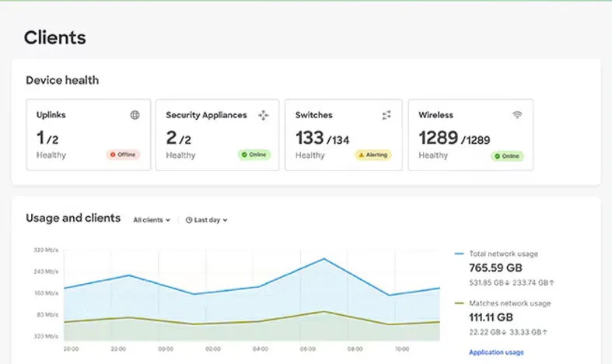612x364 pixels.
Task: Click the Wireless wifi icon
Action: [517, 115]
